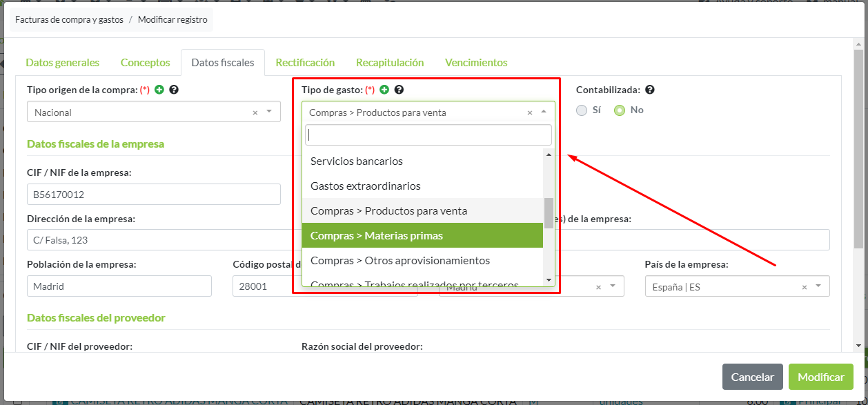The image size is (868, 405).
Task: Click help icon next to Contabilizada
Action: click(x=649, y=90)
